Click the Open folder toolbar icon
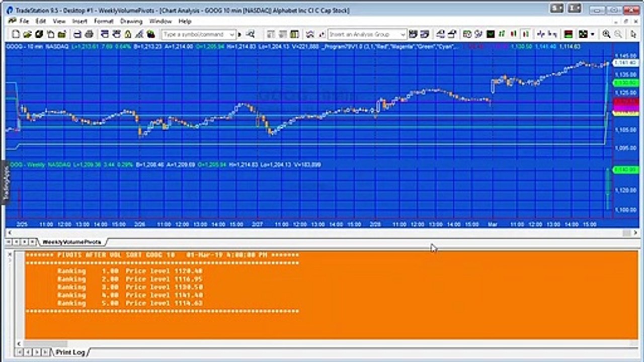This screenshot has width=644, height=362. tap(27, 34)
